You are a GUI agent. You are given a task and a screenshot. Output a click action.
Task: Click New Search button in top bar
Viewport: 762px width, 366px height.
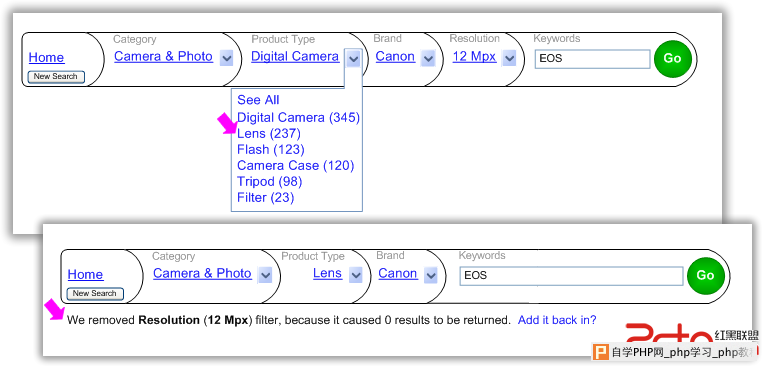56,77
